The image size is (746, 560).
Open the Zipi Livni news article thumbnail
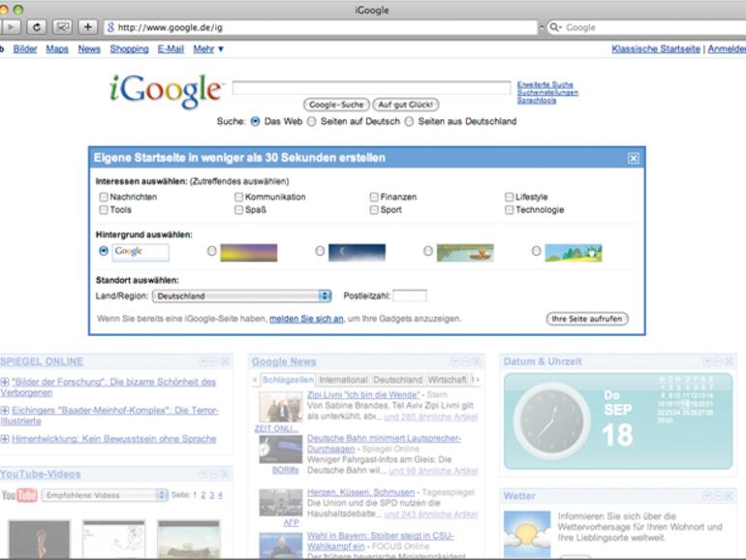click(x=281, y=407)
